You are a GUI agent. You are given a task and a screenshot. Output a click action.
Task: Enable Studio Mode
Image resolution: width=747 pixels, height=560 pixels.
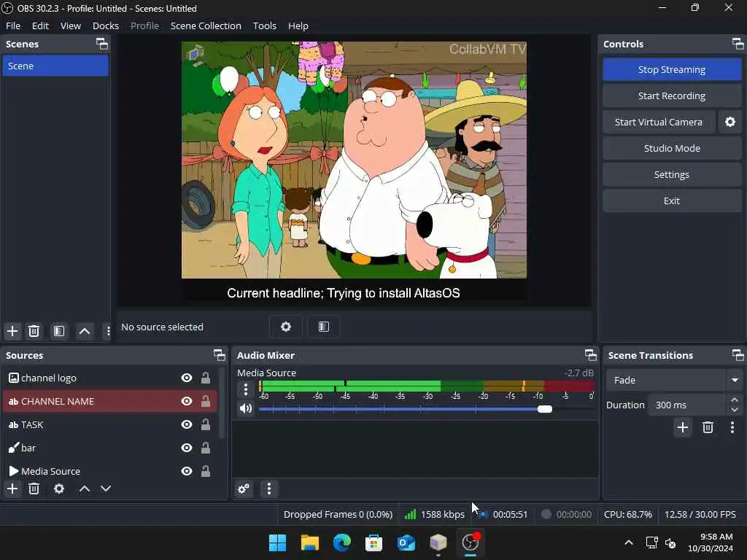[x=672, y=148]
